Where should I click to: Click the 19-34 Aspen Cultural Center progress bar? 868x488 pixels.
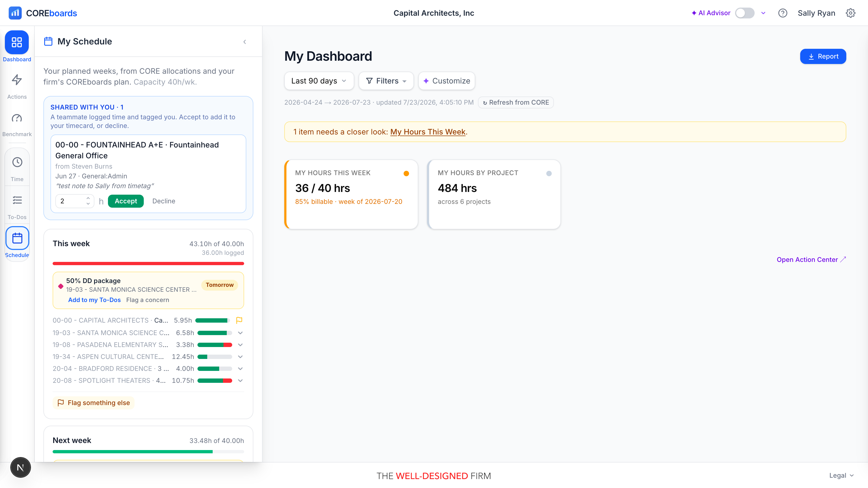[x=215, y=357]
